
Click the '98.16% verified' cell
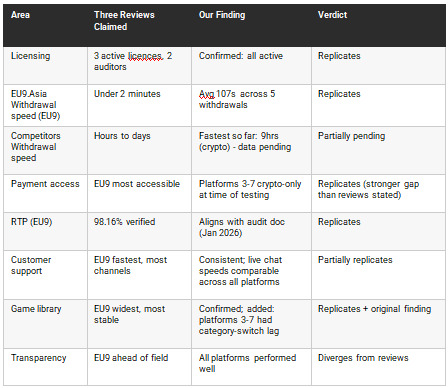[139, 231]
